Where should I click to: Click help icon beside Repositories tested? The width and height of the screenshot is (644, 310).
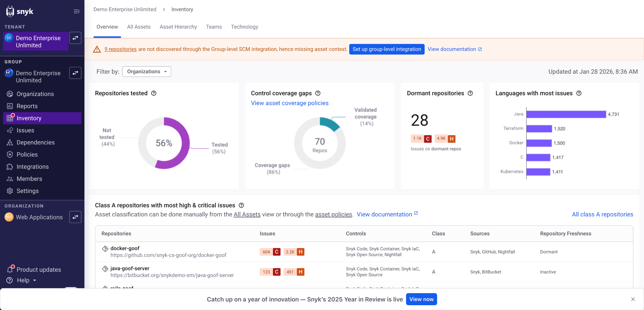[x=154, y=93]
